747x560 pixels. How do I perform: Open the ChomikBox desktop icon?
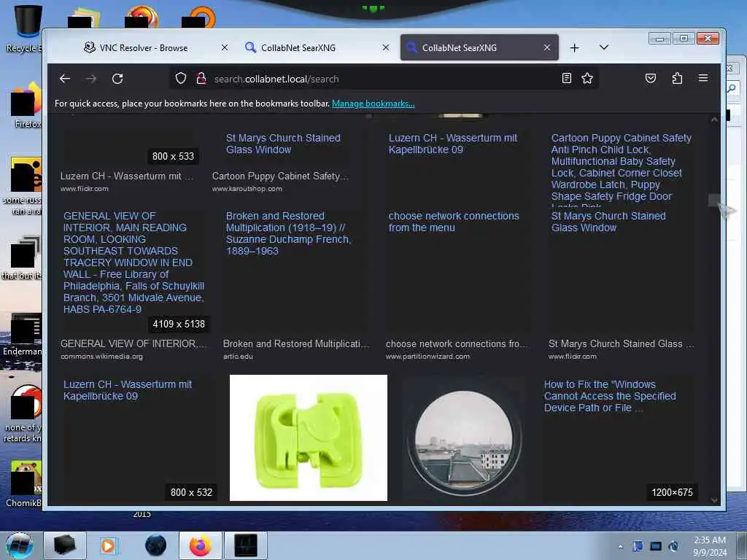coord(23,484)
